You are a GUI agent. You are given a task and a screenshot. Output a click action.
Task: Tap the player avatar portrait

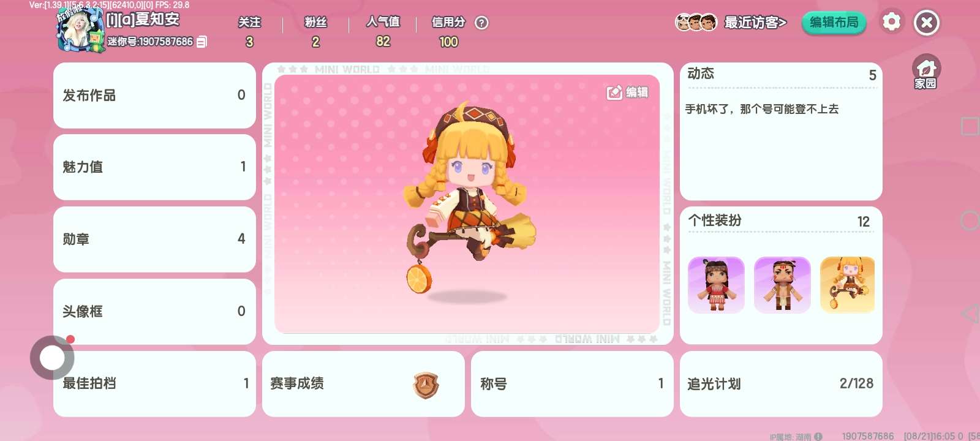[x=80, y=29]
